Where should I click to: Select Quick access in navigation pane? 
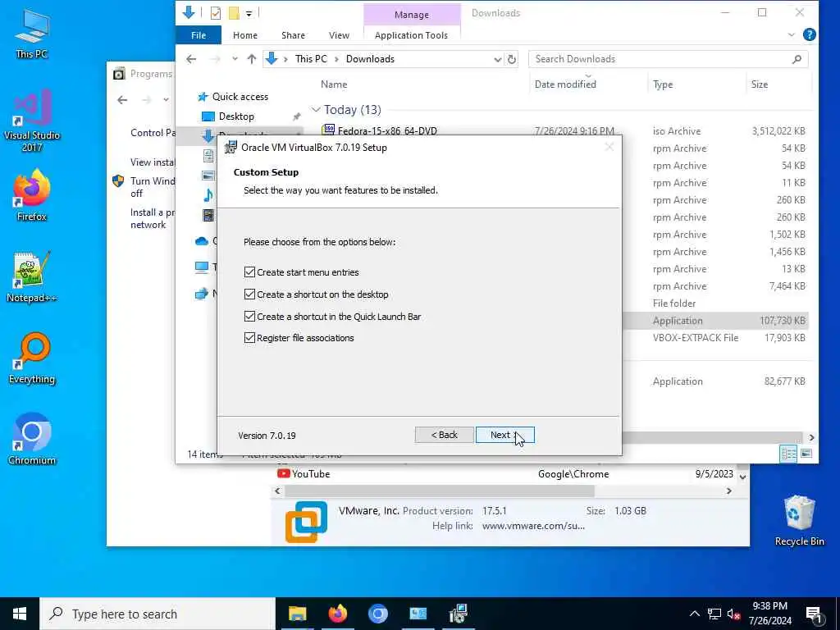(240, 97)
